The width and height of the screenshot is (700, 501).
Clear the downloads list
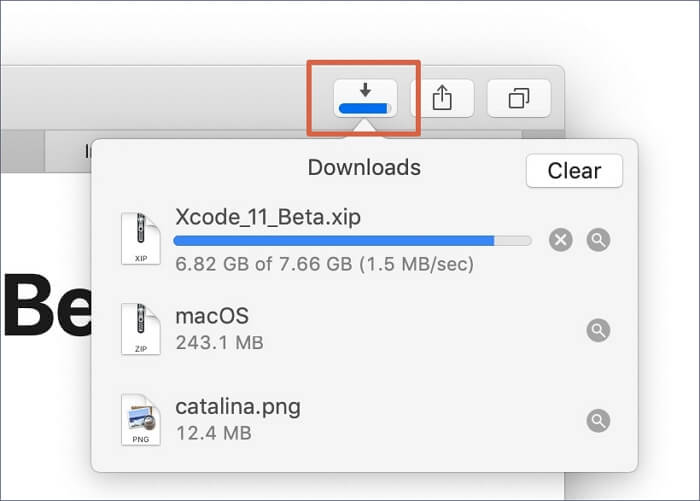(x=574, y=170)
